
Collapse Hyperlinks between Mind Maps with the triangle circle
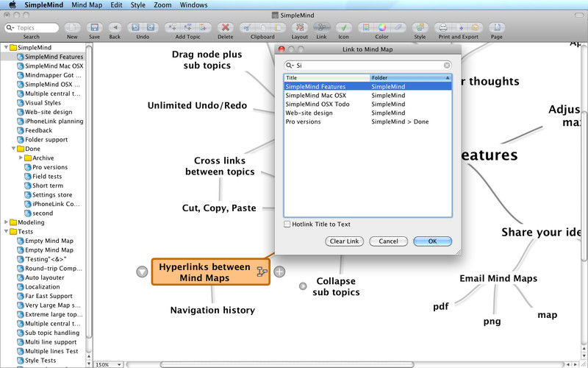142,272
